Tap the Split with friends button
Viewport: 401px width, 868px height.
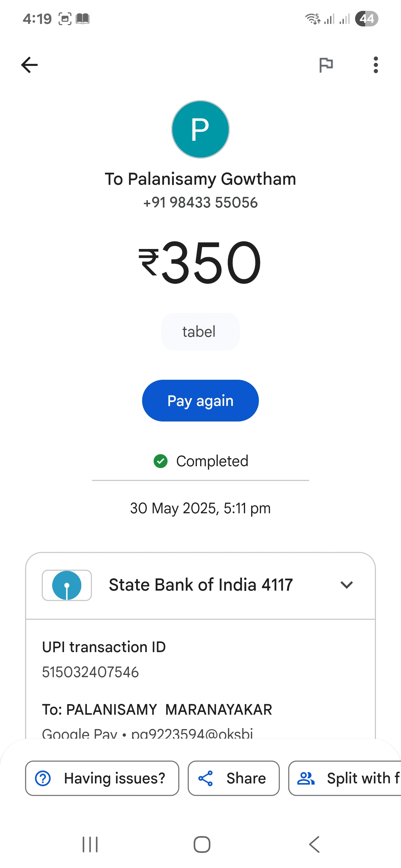(x=345, y=778)
